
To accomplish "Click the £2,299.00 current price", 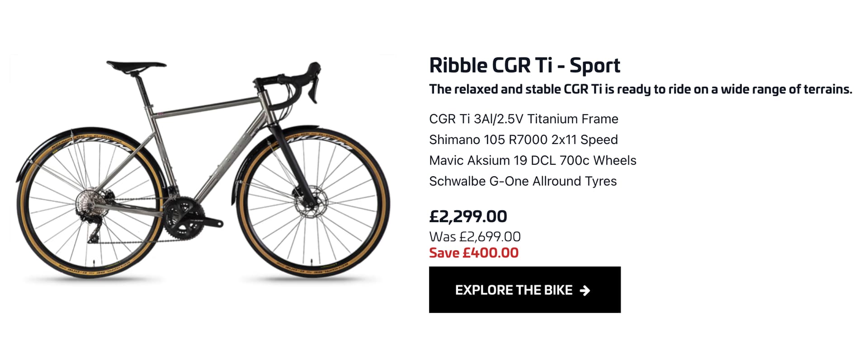I will point(468,216).
